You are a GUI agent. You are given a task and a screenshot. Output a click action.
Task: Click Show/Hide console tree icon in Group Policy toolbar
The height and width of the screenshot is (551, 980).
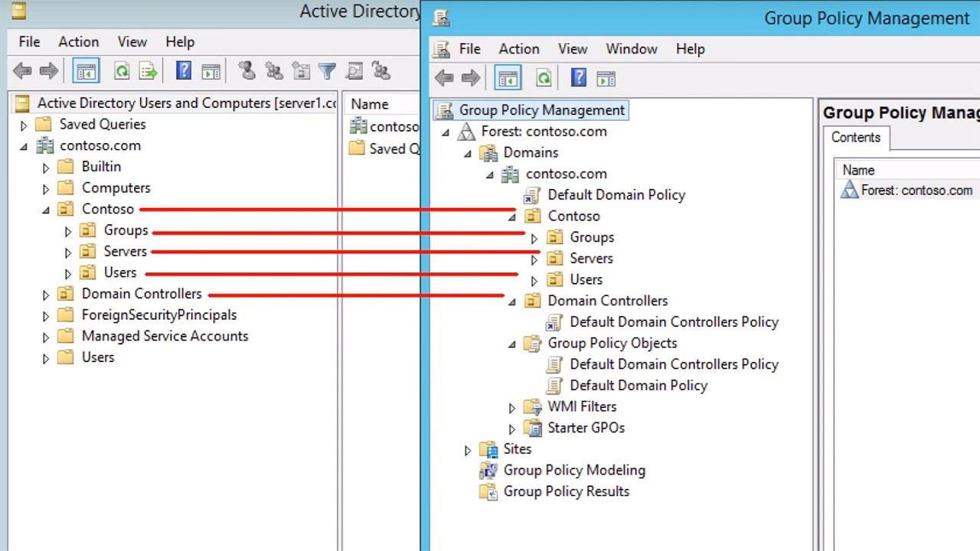[508, 78]
